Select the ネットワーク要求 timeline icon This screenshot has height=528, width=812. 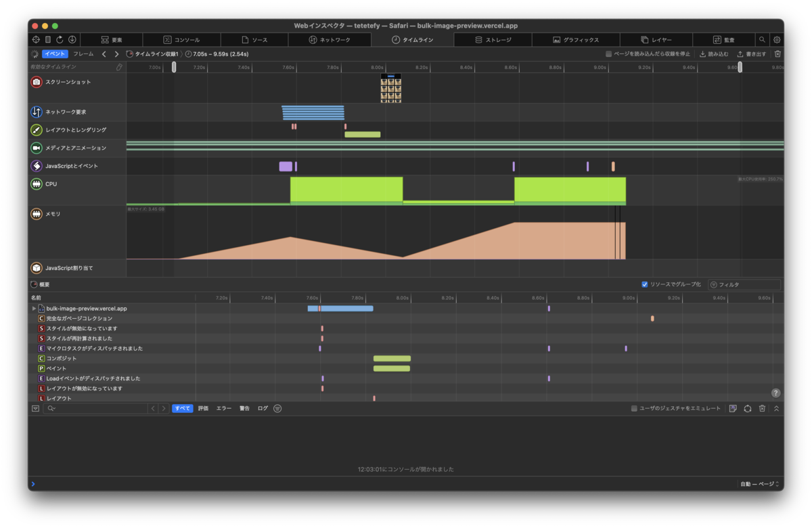pos(37,112)
